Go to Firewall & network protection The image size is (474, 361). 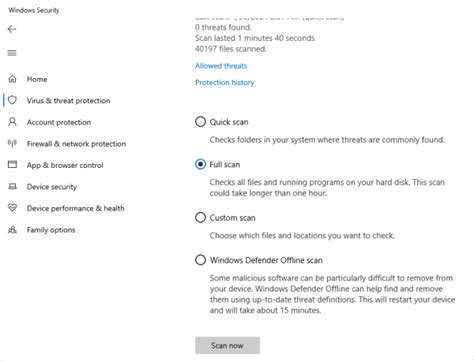(76, 144)
